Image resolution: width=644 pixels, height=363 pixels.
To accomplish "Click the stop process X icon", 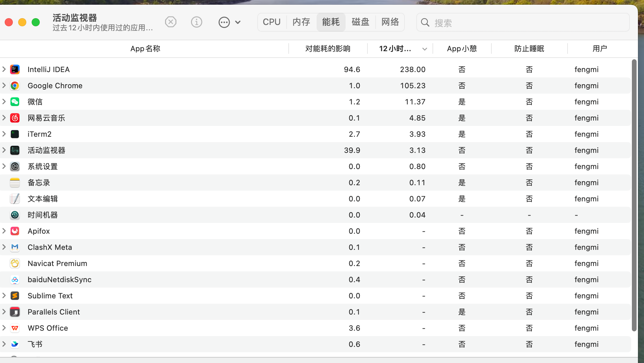I will pyautogui.click(x=171, y=22).
